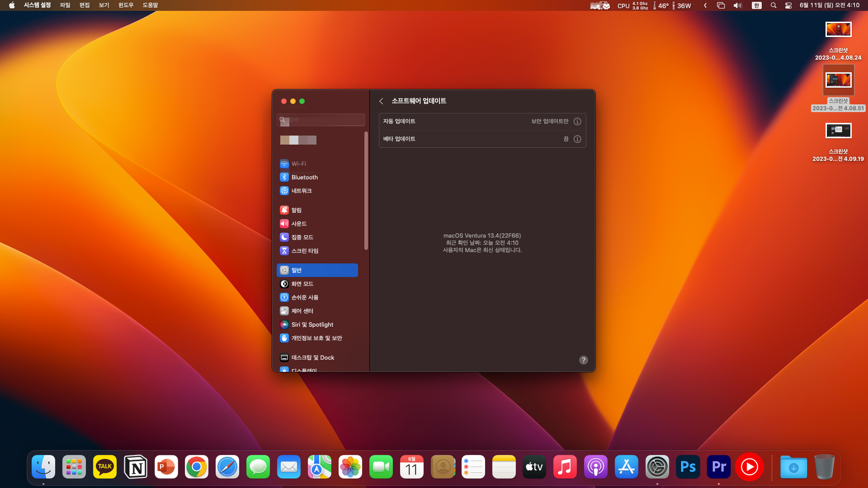Open 사운드 settings in sidebar
This screenshot has width=868, height=488.
317,224
